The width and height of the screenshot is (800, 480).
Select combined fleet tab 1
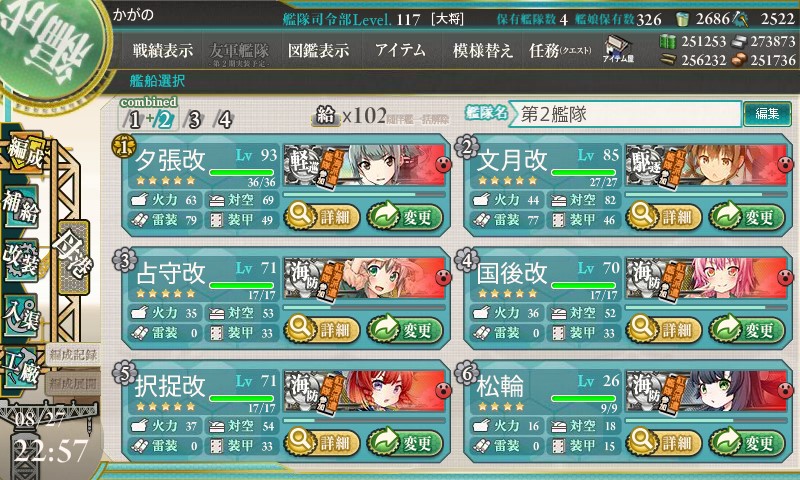tap(134, 120)
